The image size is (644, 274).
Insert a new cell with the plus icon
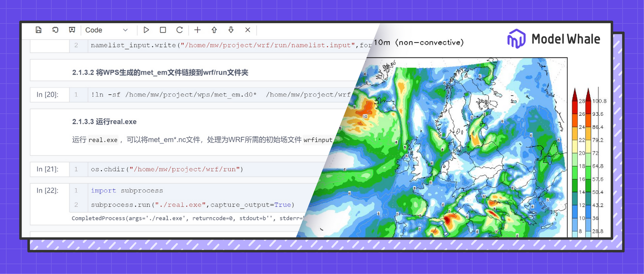coord(197,30)
